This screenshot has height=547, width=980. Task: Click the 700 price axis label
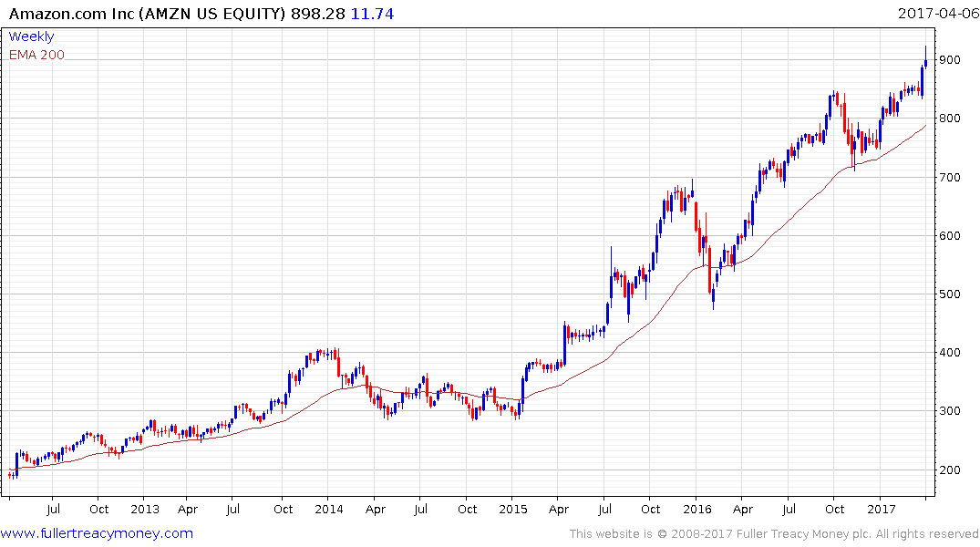coord(949,178)
